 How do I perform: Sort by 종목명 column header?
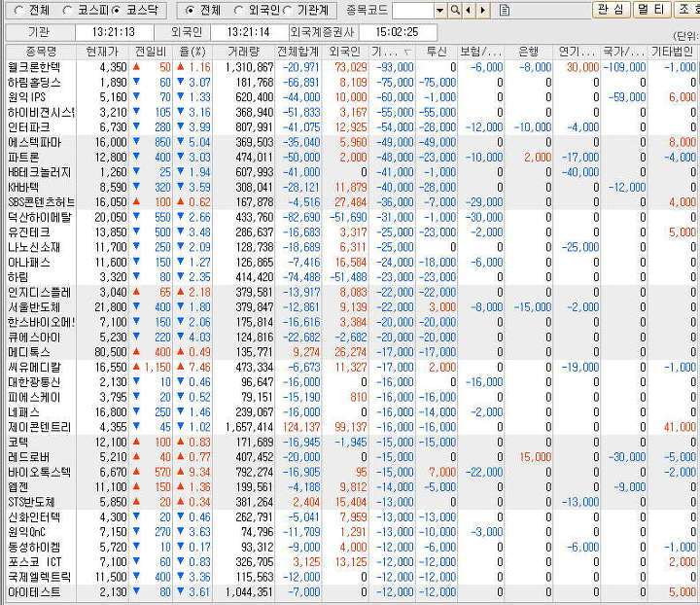(x=41, y=52)
